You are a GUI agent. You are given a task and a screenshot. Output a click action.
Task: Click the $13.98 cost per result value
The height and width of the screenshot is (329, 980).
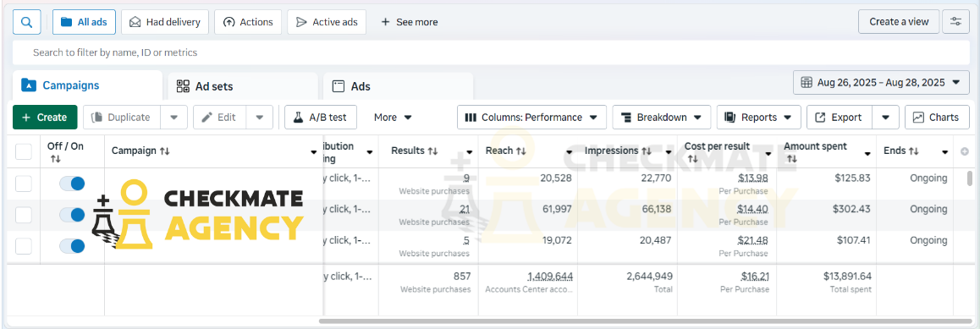pyautogui.click(x=753, y=178)
